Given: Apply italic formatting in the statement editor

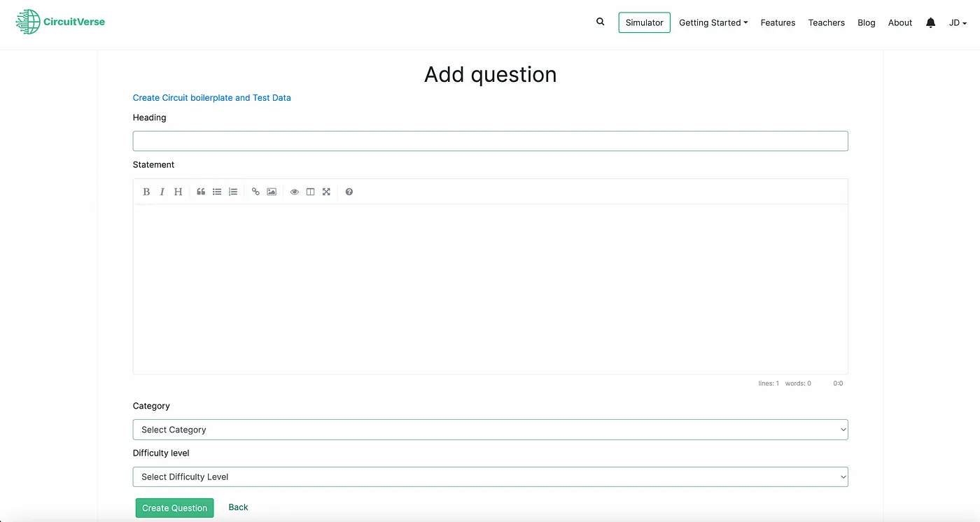Looking at the screenshot, I should click(x=162, y=191).
